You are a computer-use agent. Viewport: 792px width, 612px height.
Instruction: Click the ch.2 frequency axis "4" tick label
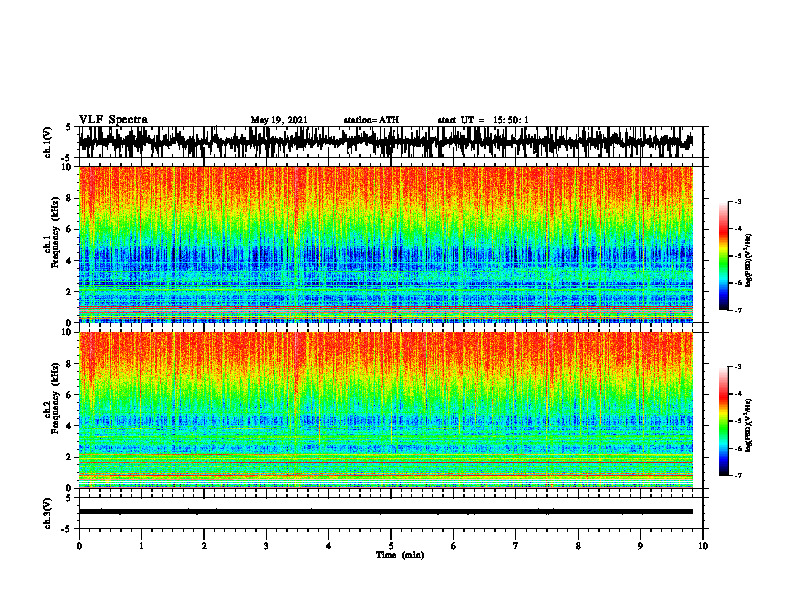click(70, 426)
